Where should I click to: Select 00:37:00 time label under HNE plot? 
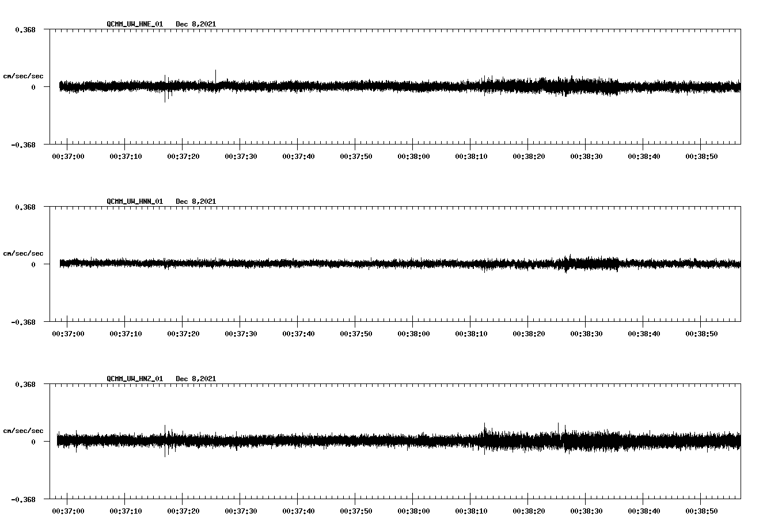68,157
